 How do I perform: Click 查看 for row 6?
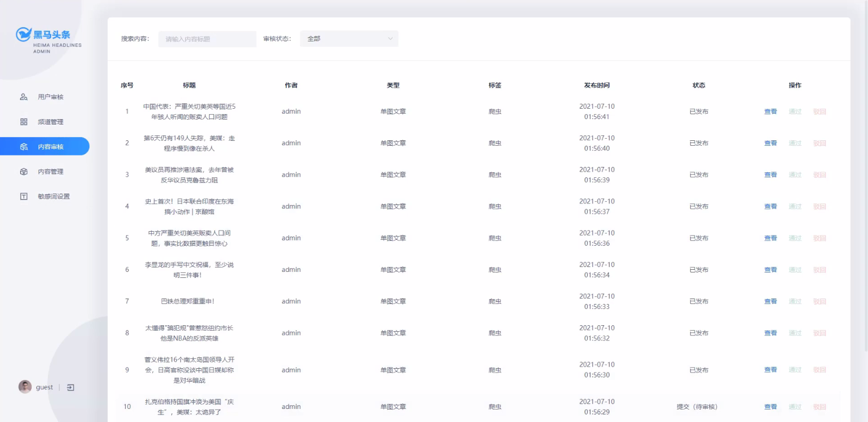pyautogui.click(x=771, y=270)
